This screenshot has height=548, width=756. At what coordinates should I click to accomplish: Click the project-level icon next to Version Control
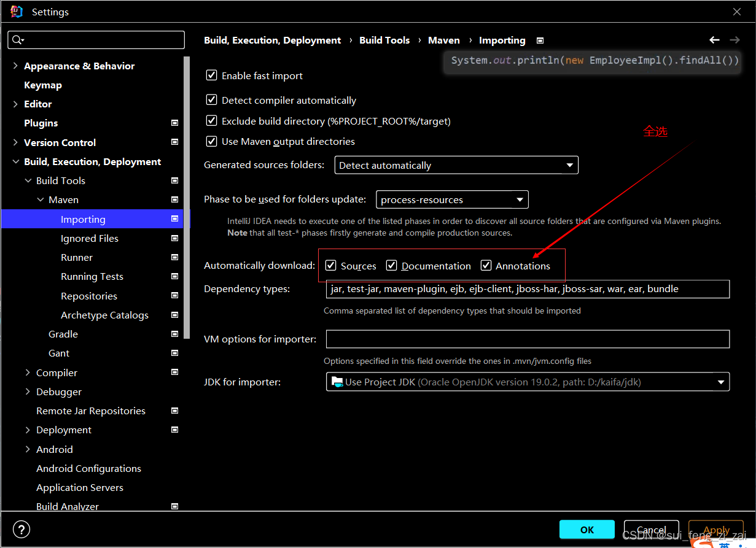pyautogui.click(x=174, y=142)
